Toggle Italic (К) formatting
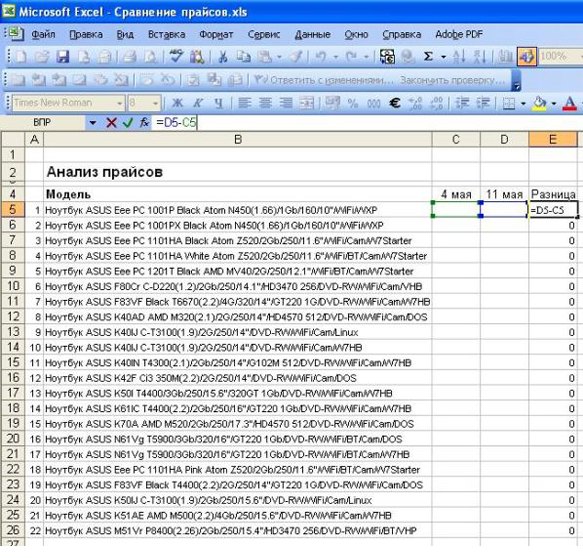The image size is (583, 558). point(198,103)
